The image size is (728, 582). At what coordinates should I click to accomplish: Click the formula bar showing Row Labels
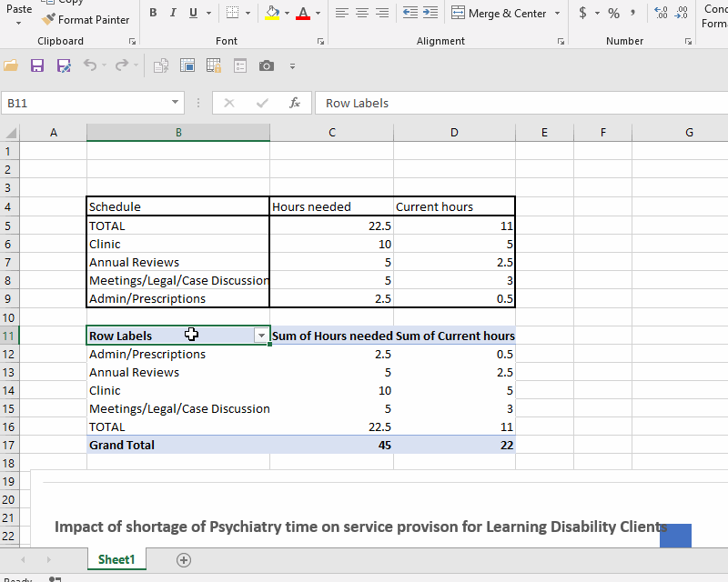520,103
